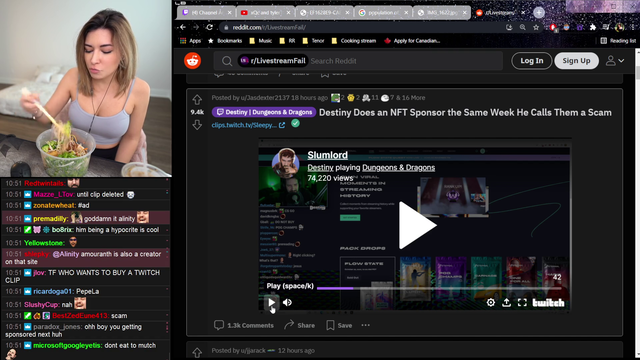Open the clips.twitch.tv/Sleepy link

(248, 125)
